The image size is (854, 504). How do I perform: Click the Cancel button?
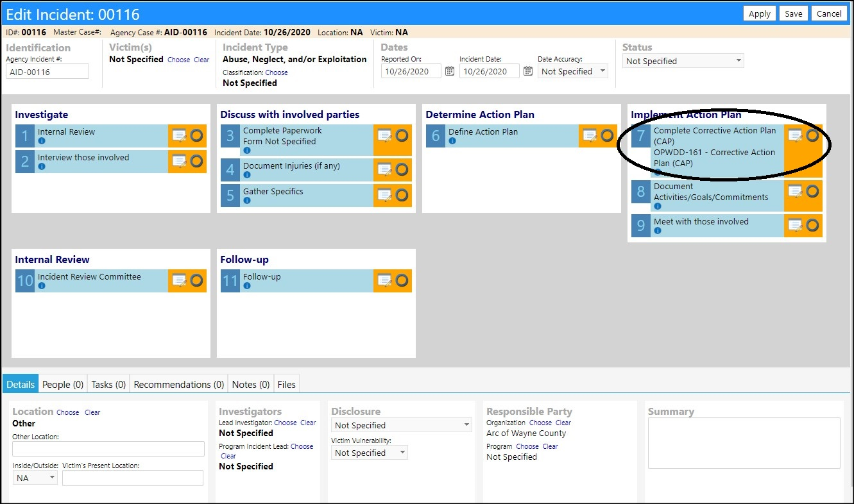pos(829,13)
